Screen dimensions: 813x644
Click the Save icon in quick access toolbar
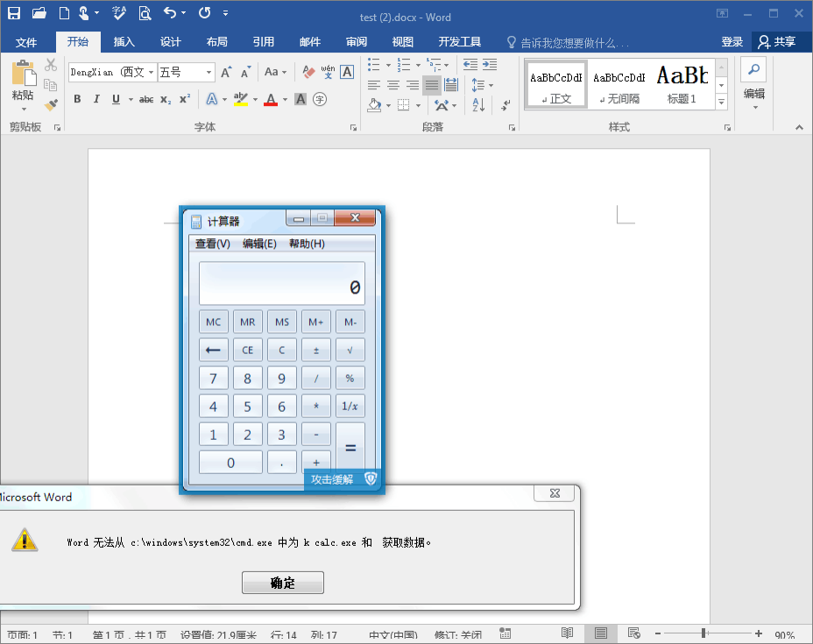point(14,13)
